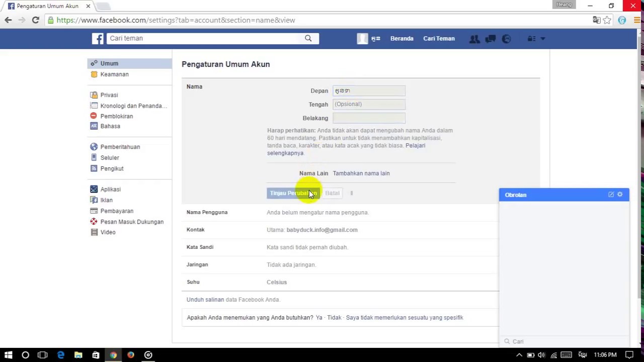Choose Saya tidak memerlukan sesuatu yang spesifik
This screenshot has height=362, width=644.
tap(405, 318)
